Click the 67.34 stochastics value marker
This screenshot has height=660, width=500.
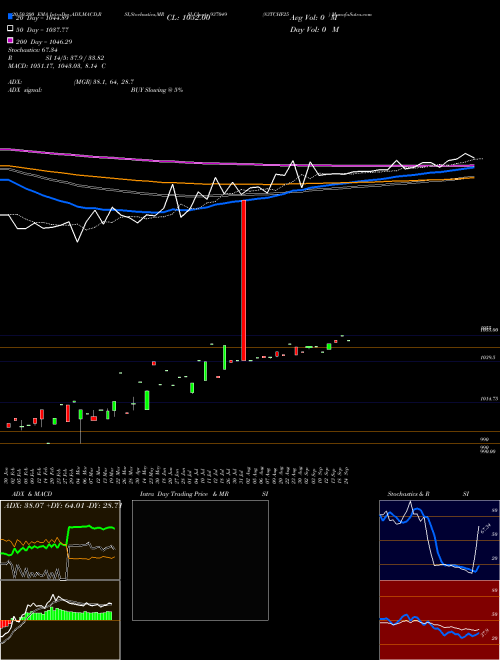pyautogui.click(x=486, y=528)
